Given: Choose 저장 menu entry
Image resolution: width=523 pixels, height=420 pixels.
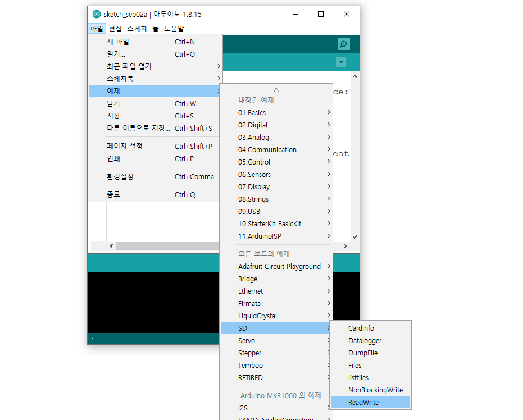Looking at the screenshot, I should [155, 116].
